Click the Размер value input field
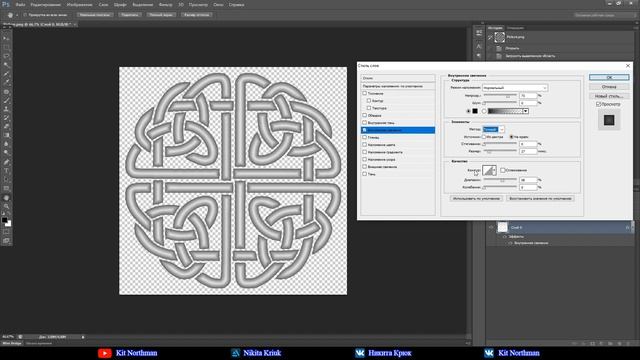This screenshot has height=360, width=640. coord(528,151)
